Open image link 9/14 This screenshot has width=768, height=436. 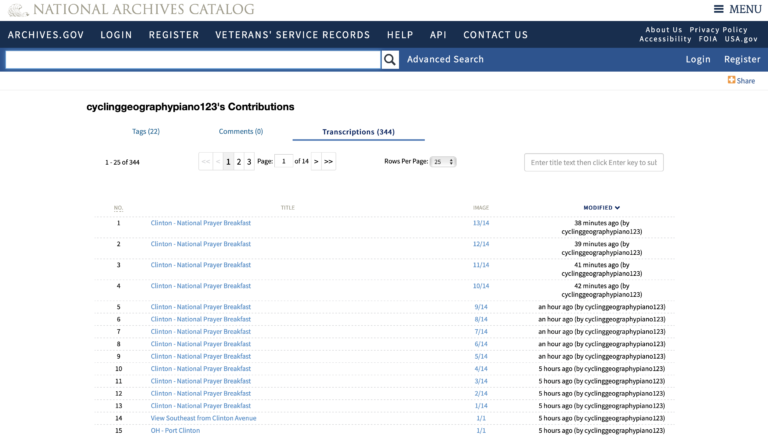481,307
